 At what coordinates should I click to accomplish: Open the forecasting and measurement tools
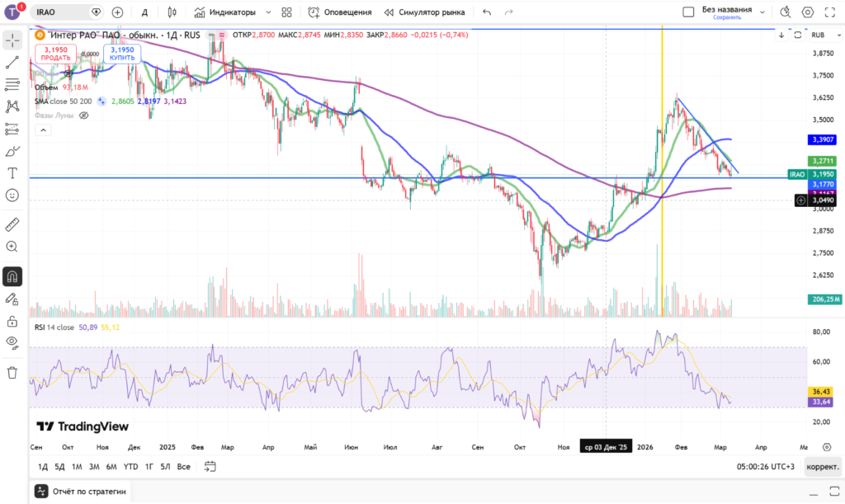(12, 129)
